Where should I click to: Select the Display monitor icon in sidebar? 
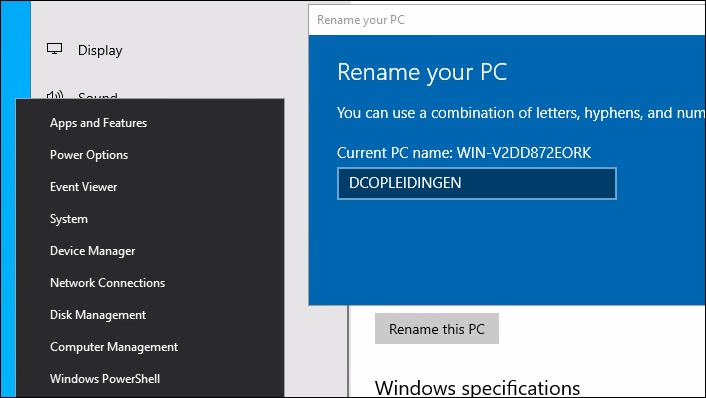pos(54,49)
